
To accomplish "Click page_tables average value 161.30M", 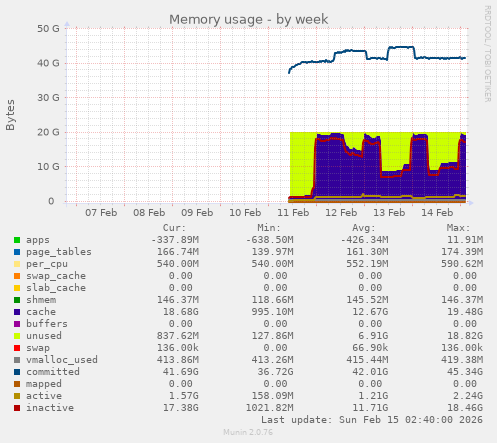I will pyautogui.click(x=367, y=252).
